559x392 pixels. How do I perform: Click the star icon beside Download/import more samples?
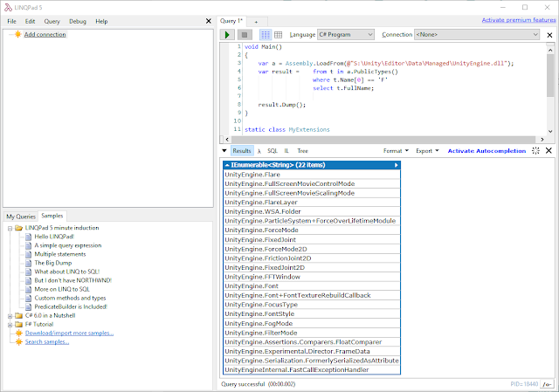[x=19, y=334]
